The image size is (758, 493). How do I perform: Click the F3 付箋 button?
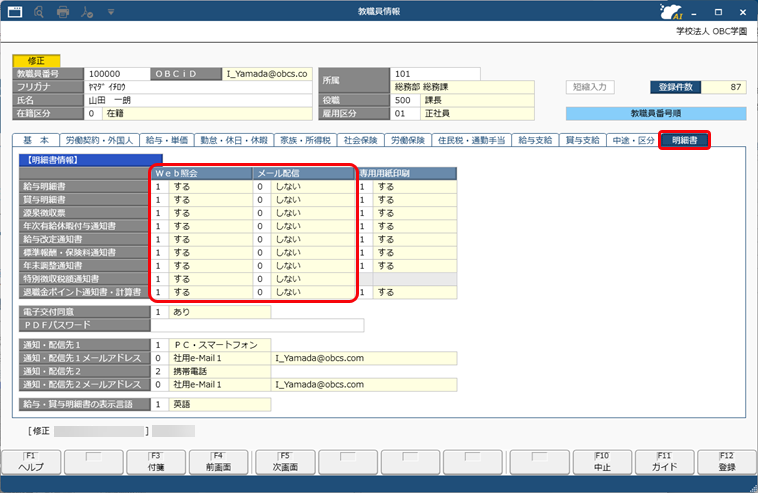[156, 462]
